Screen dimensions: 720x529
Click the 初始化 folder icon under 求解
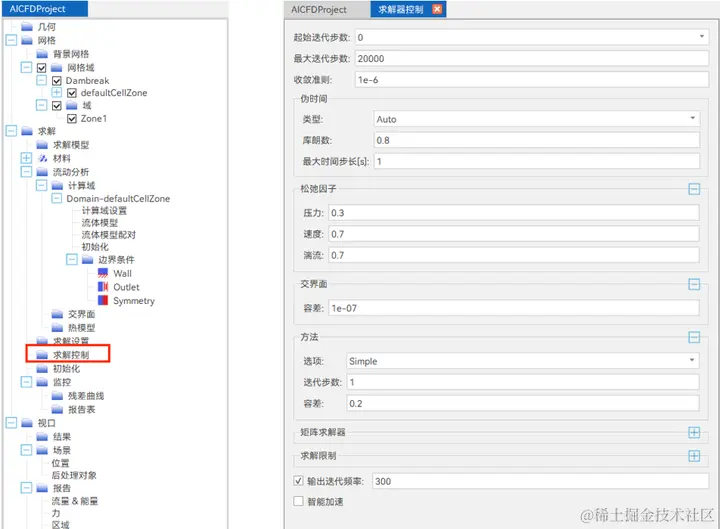click(42, 368)
